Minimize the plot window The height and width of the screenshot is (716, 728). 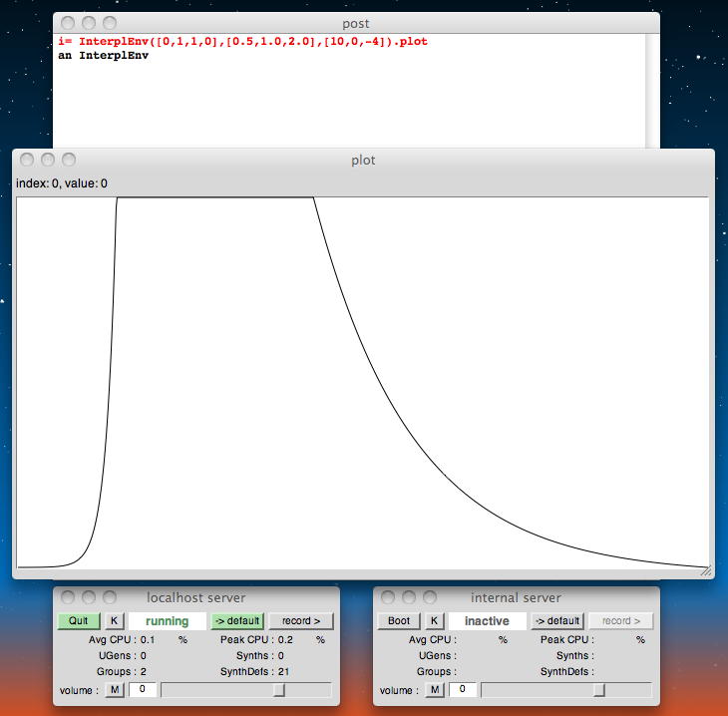[x=48, y=160]
